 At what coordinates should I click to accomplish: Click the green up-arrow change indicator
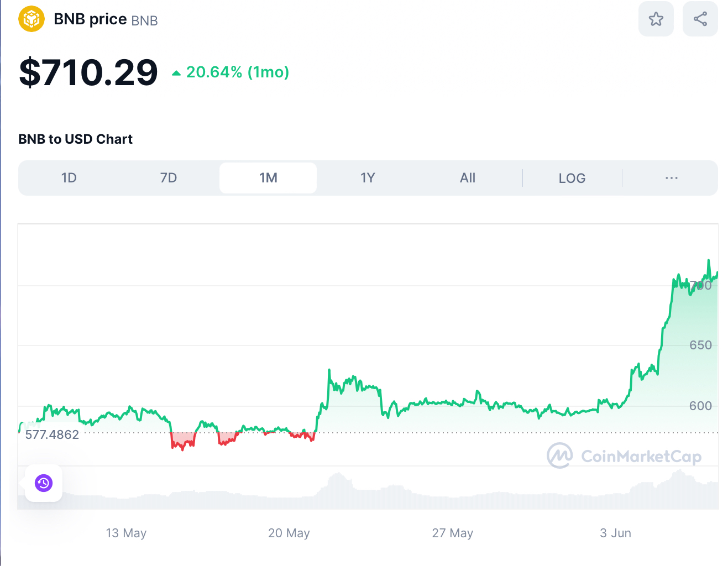click(x=176, y=73)
